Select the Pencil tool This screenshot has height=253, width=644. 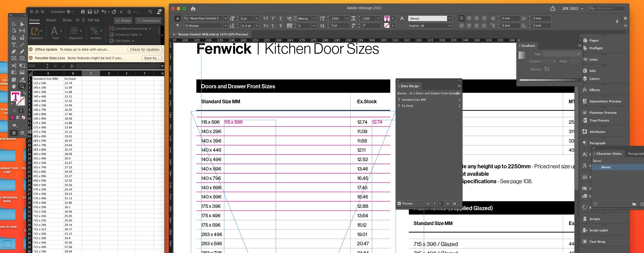tap(22, 51)
